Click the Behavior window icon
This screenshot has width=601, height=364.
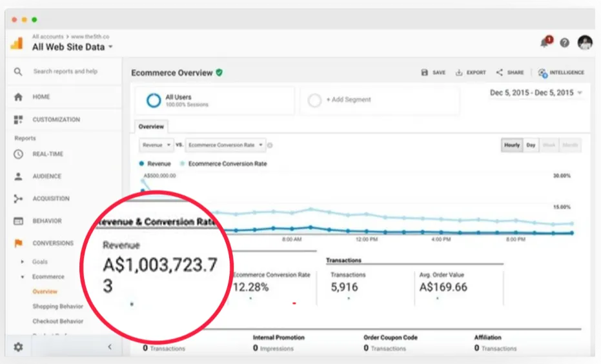click(x=18, y=221)
